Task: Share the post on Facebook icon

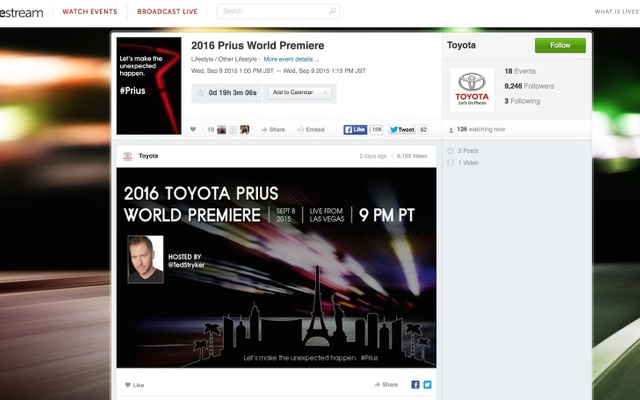Action: point(415,384)
